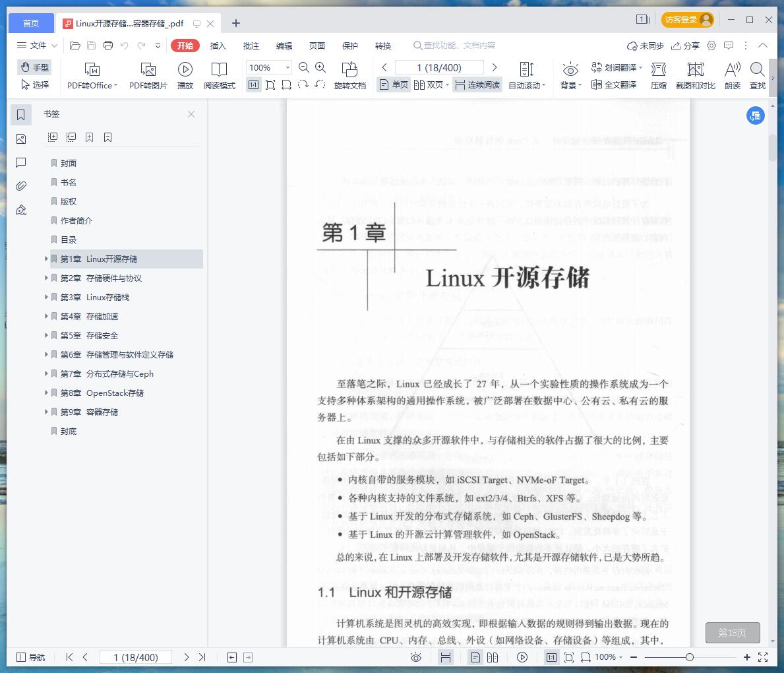
Task: Open the comments panel in sidebar
Action: [x=21, y=162]
